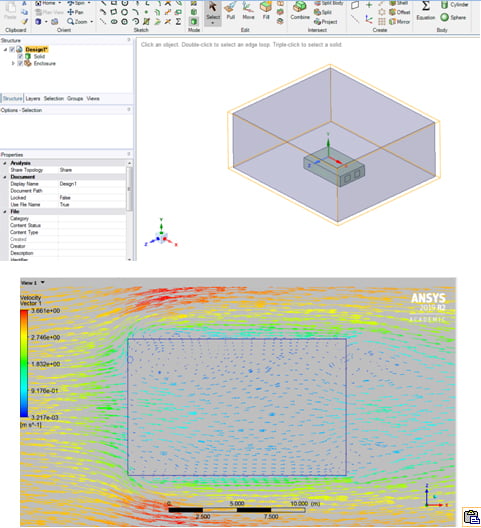Expand the Enclosure tree node
Screen dimensions: 481x528
point(13,63)
